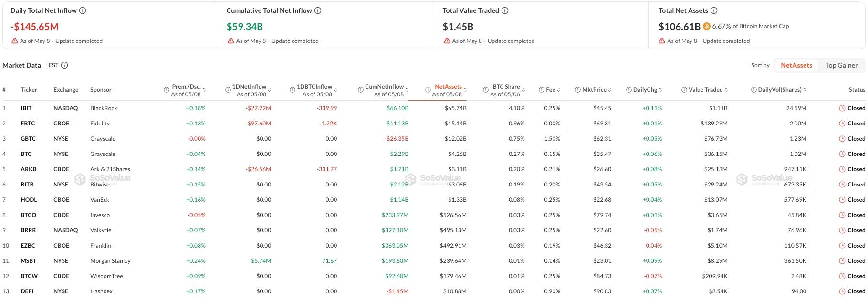Click info icon of 1DNetInflow column
This screenshot has width=868, height=300.
click(228, 90)
